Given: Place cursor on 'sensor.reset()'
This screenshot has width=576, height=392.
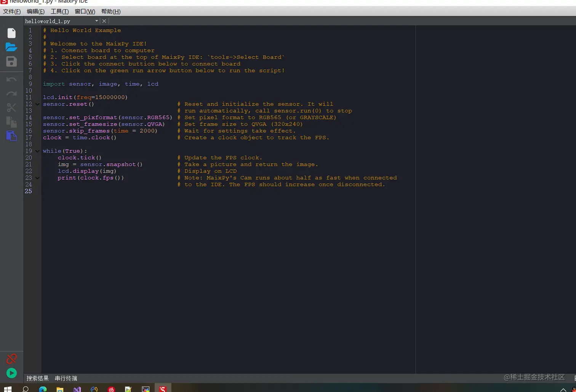Looking at the screenshot, I should tap(69, 104).
